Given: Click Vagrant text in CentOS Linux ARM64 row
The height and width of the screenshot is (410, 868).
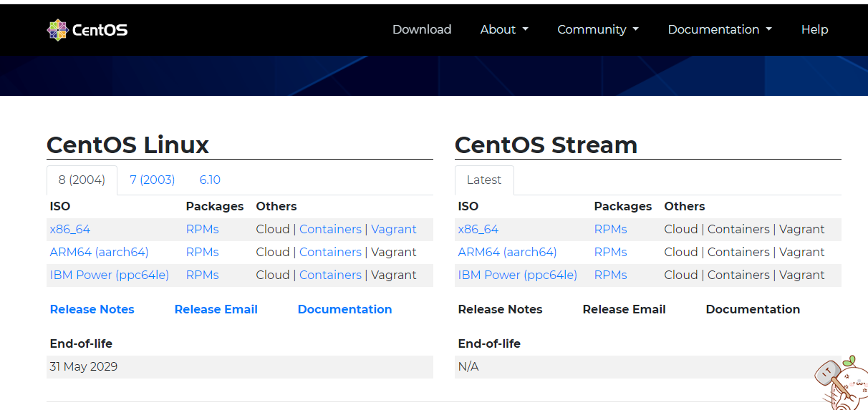Looking at the screenshot, I should (394, 252).
